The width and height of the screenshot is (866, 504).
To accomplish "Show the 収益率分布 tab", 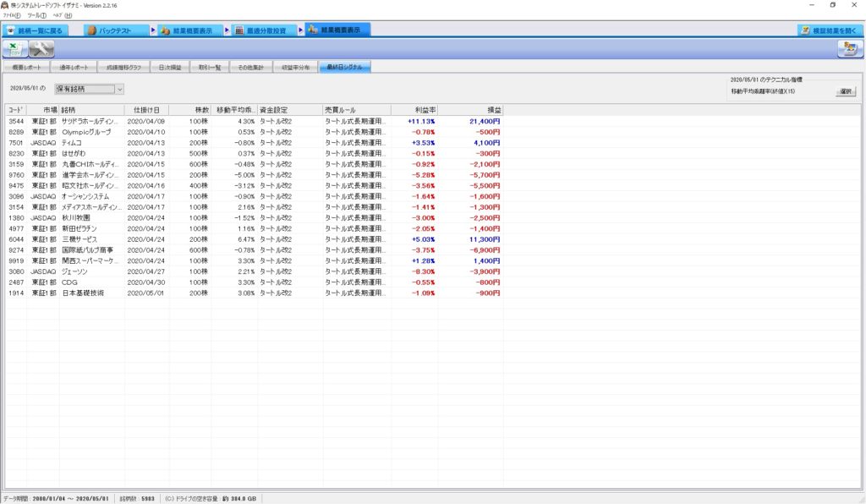I will coord(297,67).
